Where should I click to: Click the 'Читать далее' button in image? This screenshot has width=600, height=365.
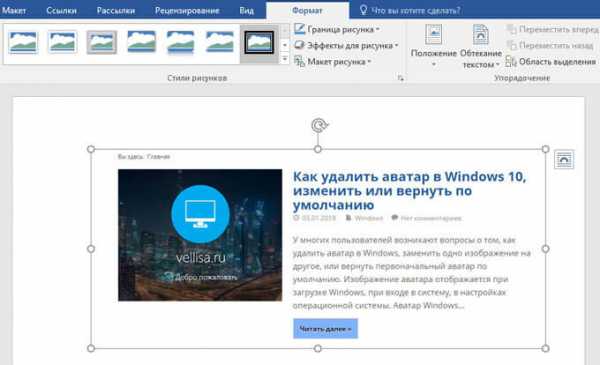[326, 329]
